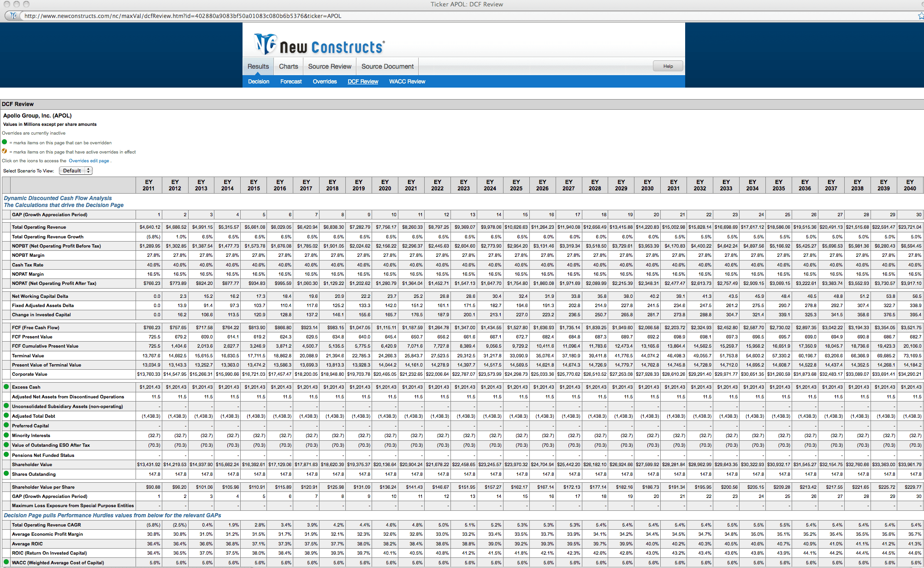Click the Terminal Value row label
924x568 pixels.
28,355
